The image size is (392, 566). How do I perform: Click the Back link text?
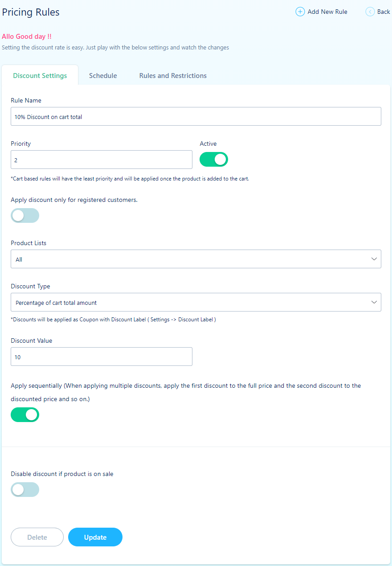tap(384, 12)
